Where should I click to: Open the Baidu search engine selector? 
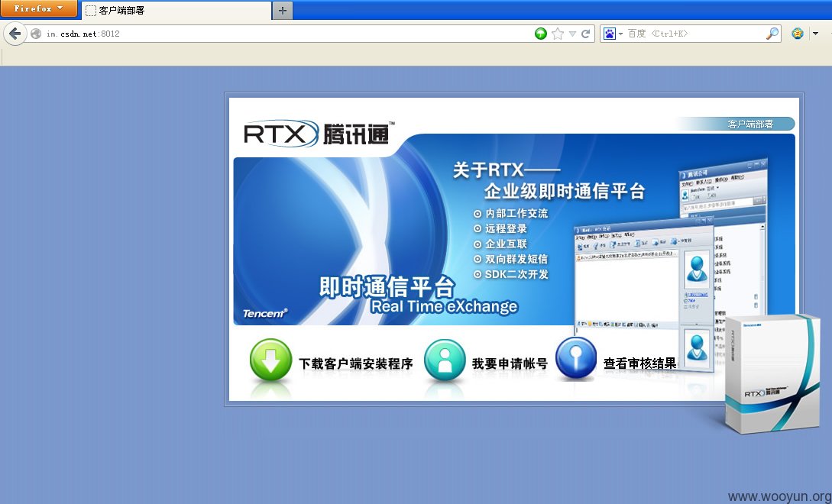tap(613, 34)
